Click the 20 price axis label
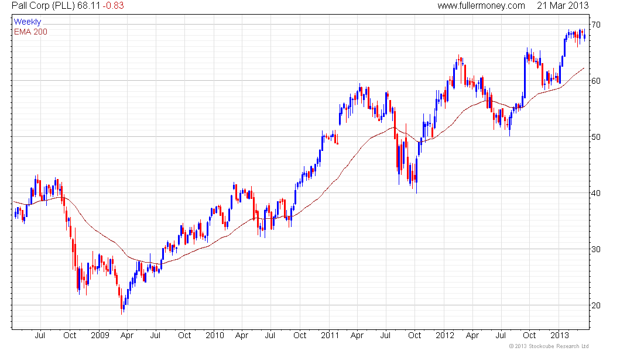This screenshot has width=644, height=351. click(595, 306)
